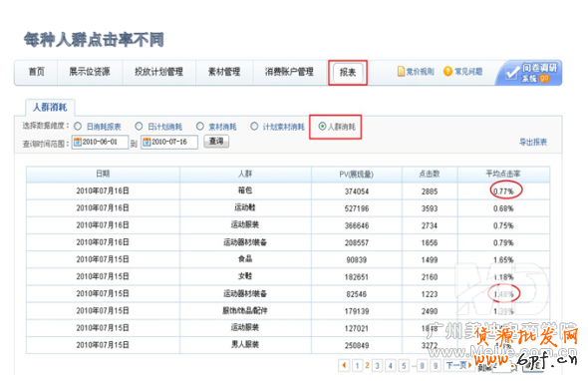Click the 问卷调研 checkmark banner
The height and width of the screenshot is (381, 588).
click(x=529, y=73)
